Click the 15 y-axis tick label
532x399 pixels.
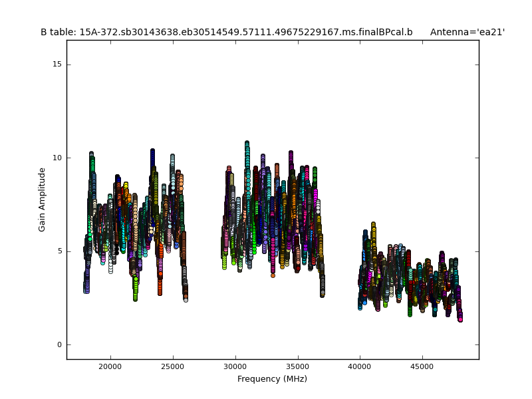[x=57, y=65]
